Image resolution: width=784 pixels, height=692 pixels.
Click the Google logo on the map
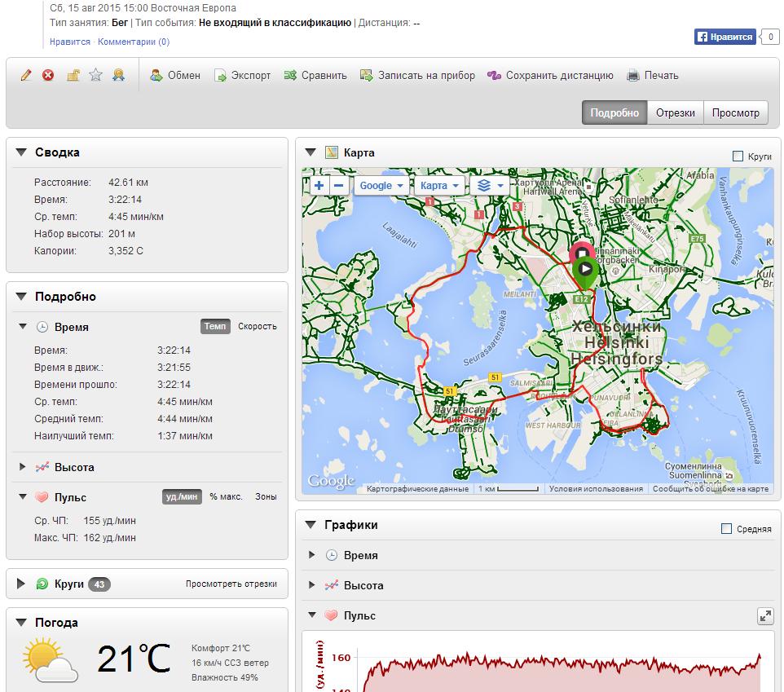(x=331, y=481)
